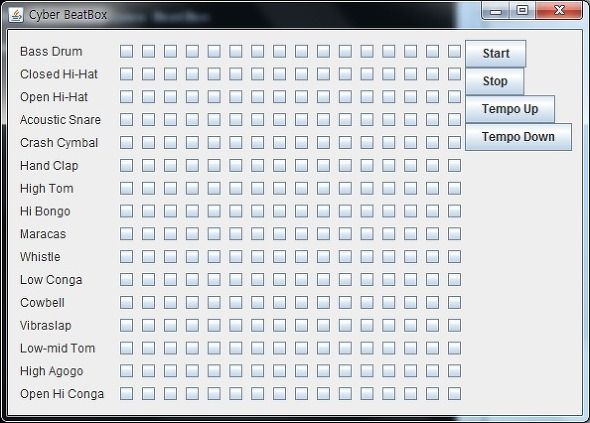The width and height of the screenshot is (590, 423).
Task: Enable first beat for High Agogo
Action: [126, 371]
